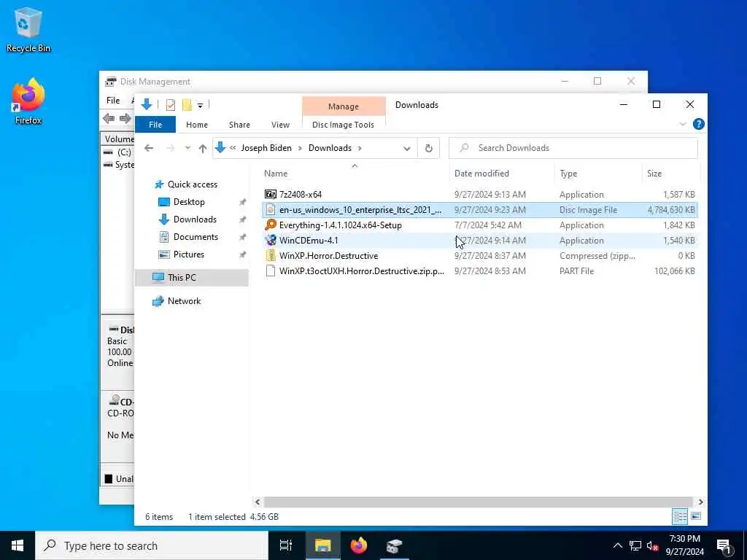The image size is (747, 560).
Task: Show hidden system tray icons
Action: 617,545
